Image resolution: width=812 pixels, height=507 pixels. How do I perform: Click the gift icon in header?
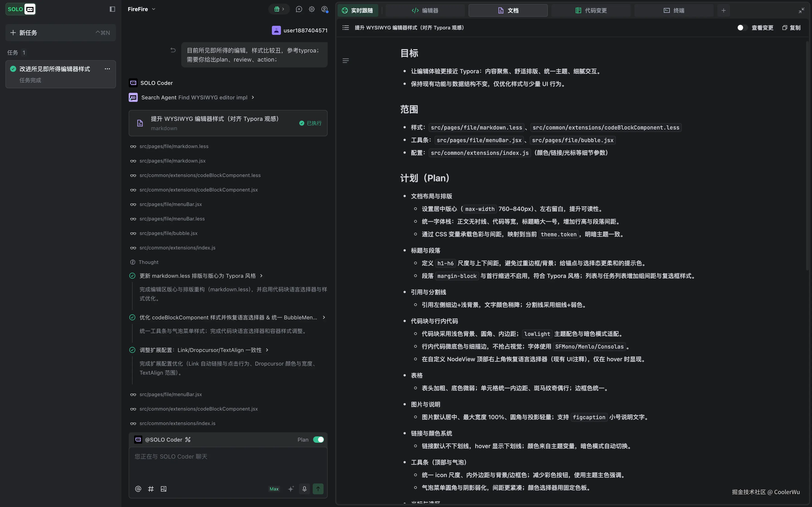click(277, 9)
